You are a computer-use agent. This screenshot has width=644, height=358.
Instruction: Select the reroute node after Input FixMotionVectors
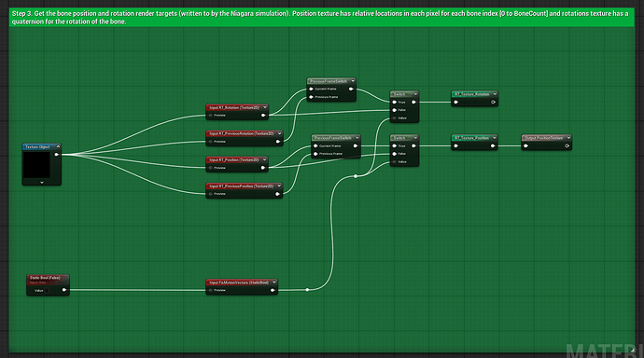[307, 290]
